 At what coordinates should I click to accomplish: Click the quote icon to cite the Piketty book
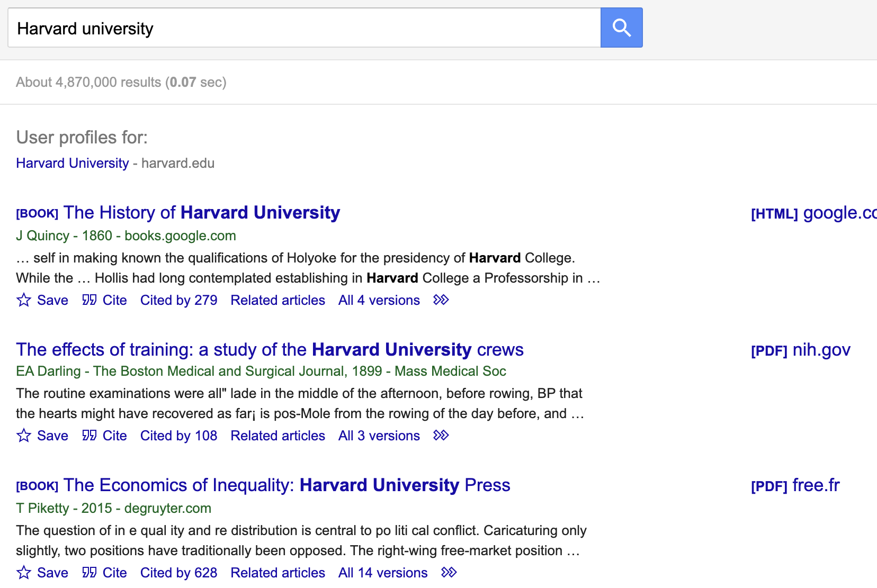click(x=89, y=573)
